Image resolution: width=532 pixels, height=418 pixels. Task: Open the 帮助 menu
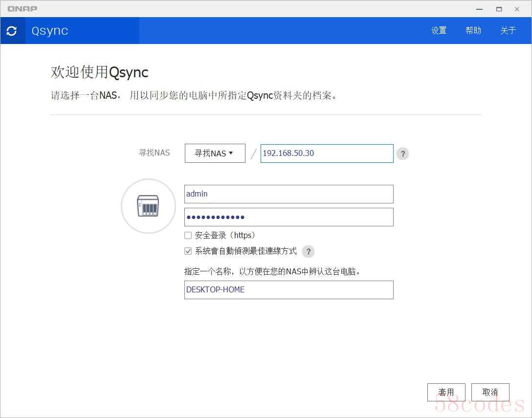click(473, 30)
